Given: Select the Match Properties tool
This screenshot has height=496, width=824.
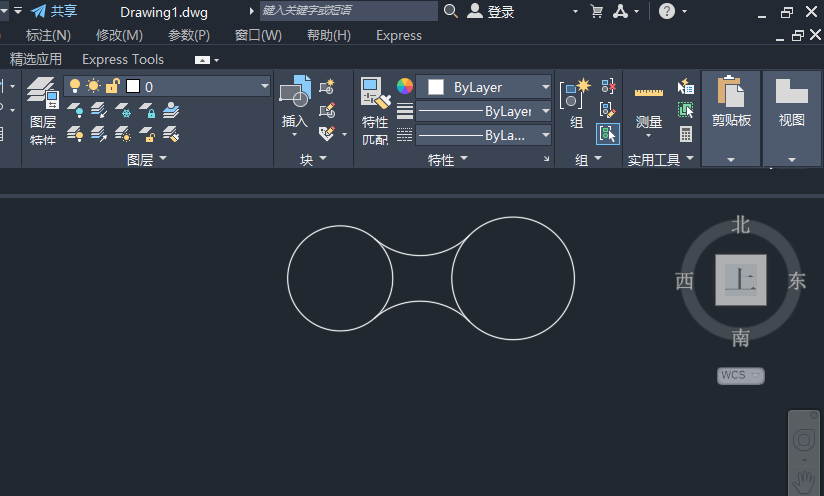Looking at the screenshot, I should [375, 111].
